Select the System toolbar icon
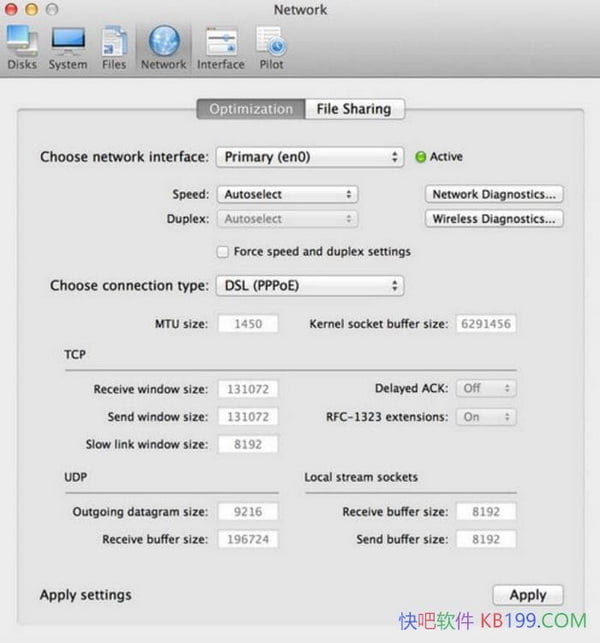Screen dimensions: 600x643 click(x=68, y=47)
